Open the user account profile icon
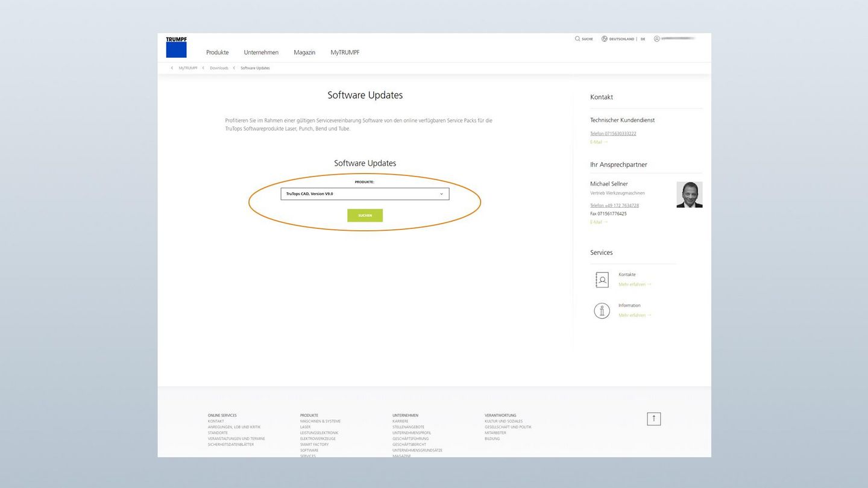The height and width of the screenshot is (488, 868). point(658,38)
